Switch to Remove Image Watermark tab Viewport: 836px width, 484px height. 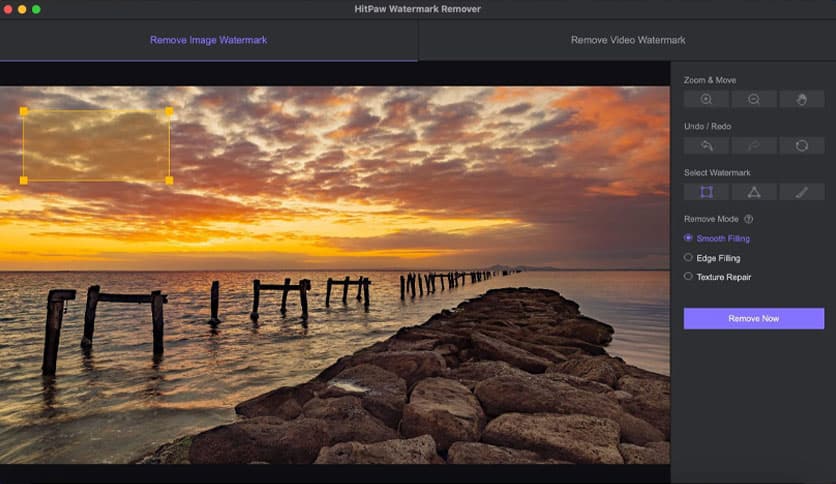click(x=208, y=40)
